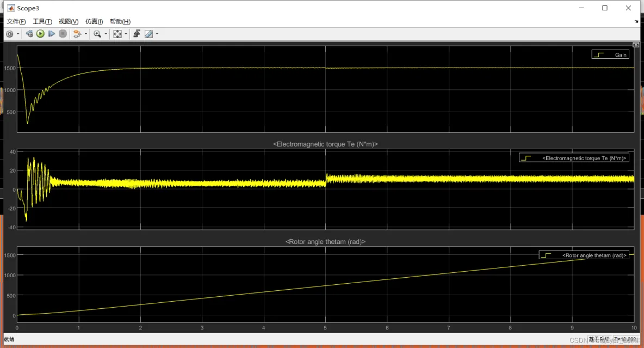Expand the highlight block dropdown arrow

(85, 34)
